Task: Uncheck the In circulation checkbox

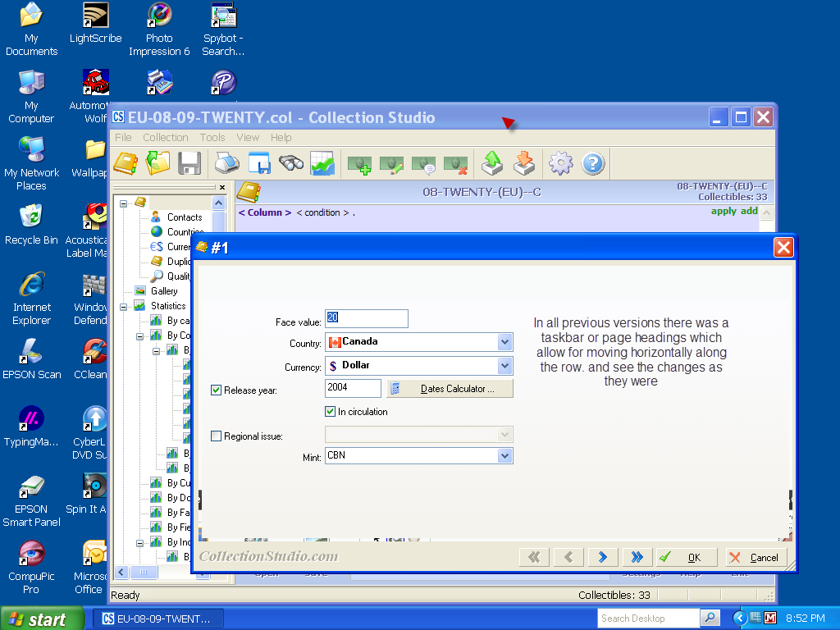Action: [x=330, y=412]
